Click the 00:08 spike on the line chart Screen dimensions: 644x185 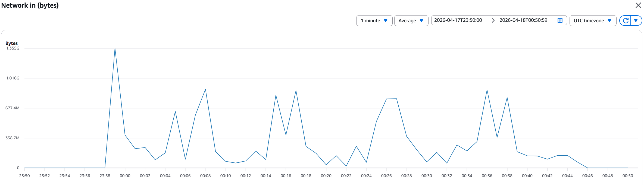point(205,89)
